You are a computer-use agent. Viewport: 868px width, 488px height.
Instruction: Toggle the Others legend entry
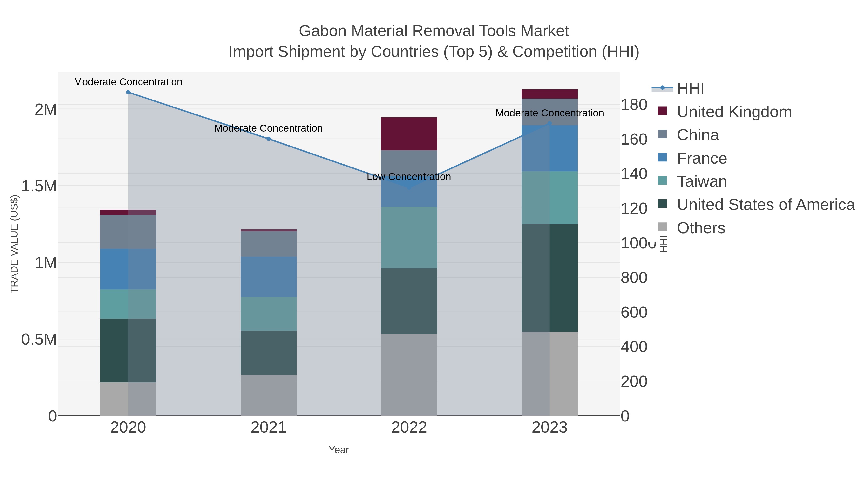691,228
